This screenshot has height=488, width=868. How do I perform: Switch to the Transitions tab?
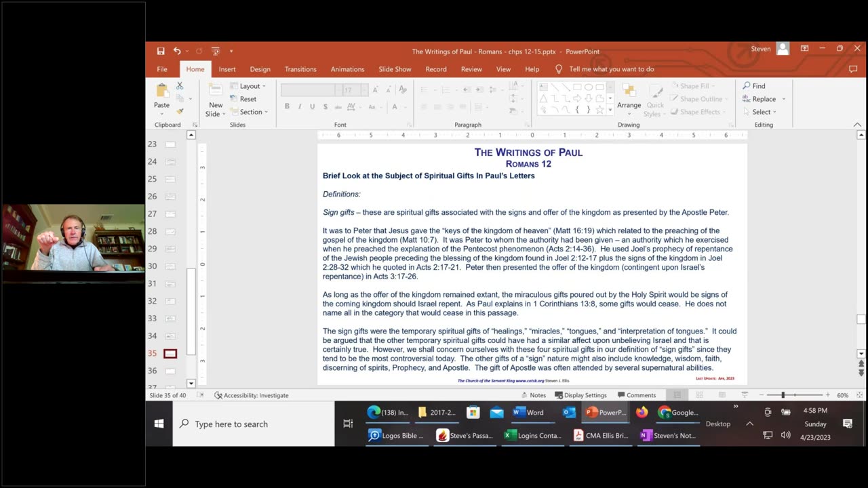click(300, 69)
